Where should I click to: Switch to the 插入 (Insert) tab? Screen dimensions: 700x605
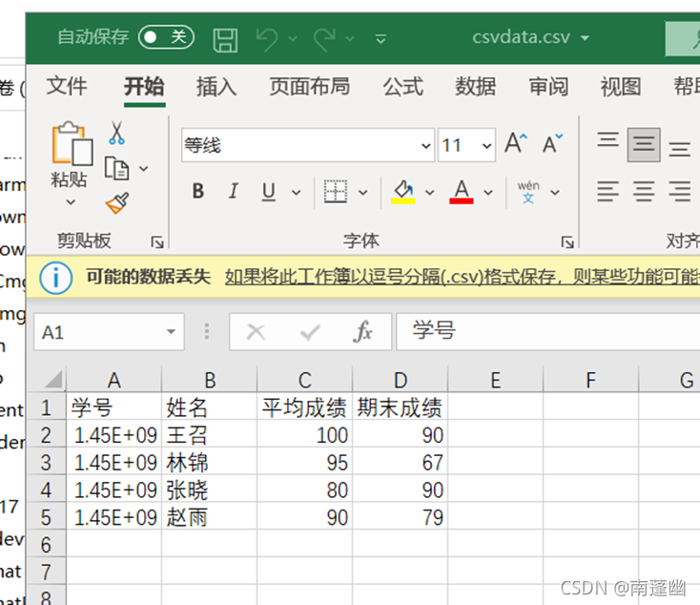coord(216,86)
